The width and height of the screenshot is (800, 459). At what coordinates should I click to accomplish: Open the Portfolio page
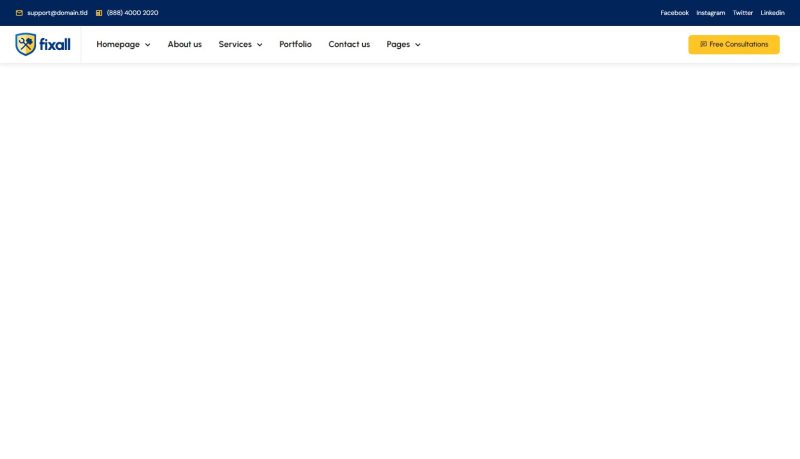pos(295,44)
